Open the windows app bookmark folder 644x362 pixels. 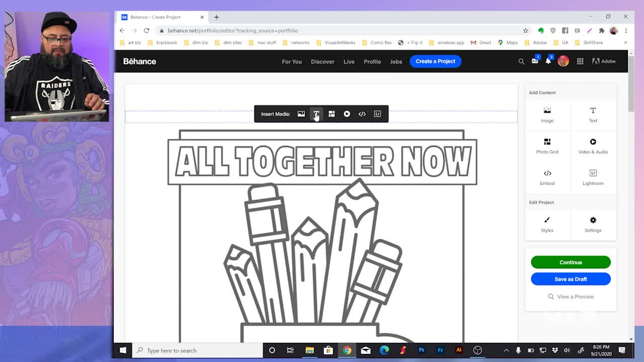446,43
